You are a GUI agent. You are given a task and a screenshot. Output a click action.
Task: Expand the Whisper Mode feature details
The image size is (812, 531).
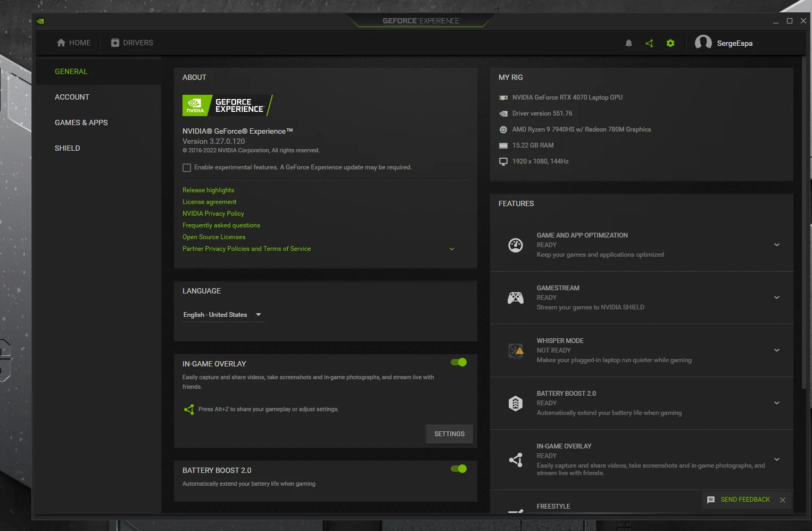click(x=777, y=350)
